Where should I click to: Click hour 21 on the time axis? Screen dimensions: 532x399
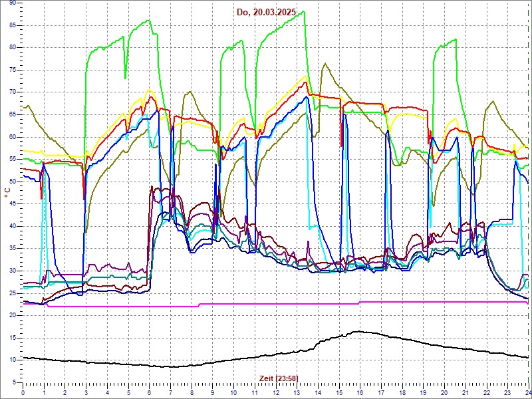(x=465, y=392)
